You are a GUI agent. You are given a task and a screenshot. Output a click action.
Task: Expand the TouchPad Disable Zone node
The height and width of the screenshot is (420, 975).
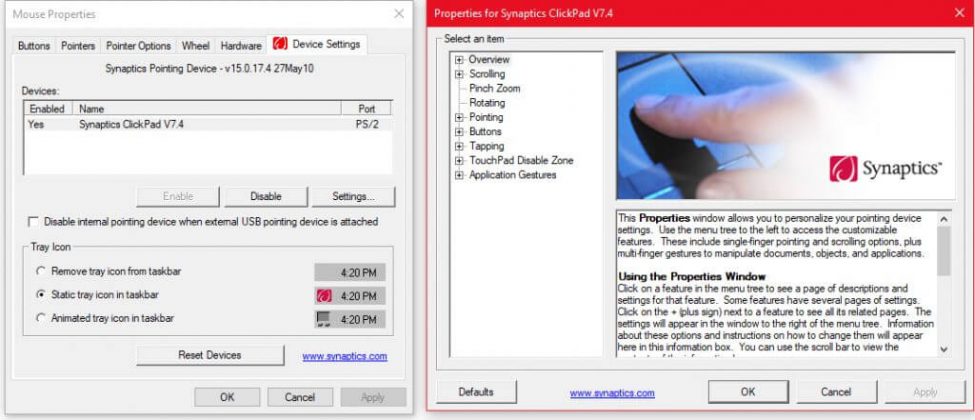[460, 160]
